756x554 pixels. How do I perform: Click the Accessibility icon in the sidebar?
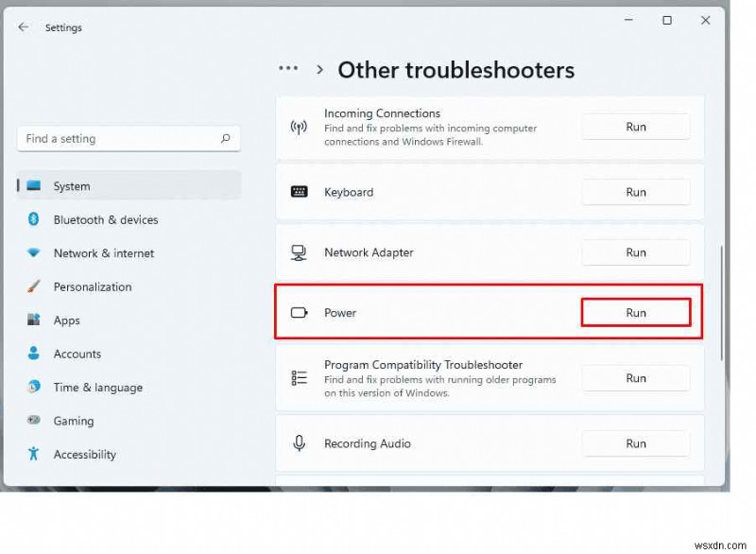35,455
